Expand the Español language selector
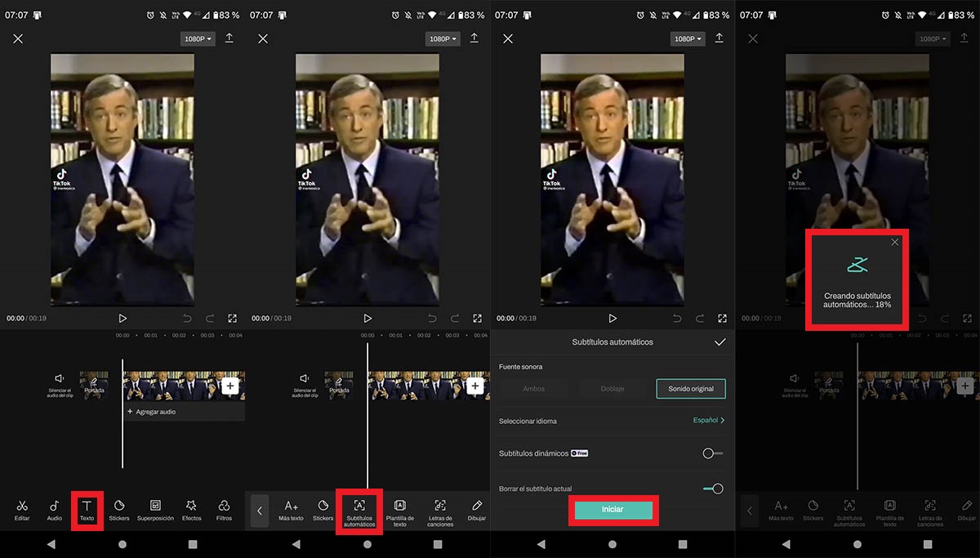The width and height of the screenshot is (980, 558). 709,420
